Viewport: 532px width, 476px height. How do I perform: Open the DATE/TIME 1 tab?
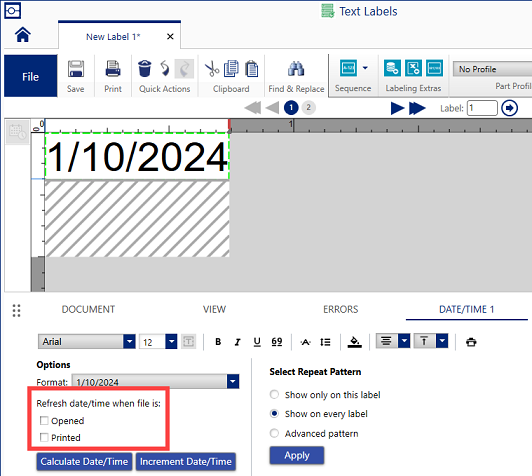click(467, 309)
